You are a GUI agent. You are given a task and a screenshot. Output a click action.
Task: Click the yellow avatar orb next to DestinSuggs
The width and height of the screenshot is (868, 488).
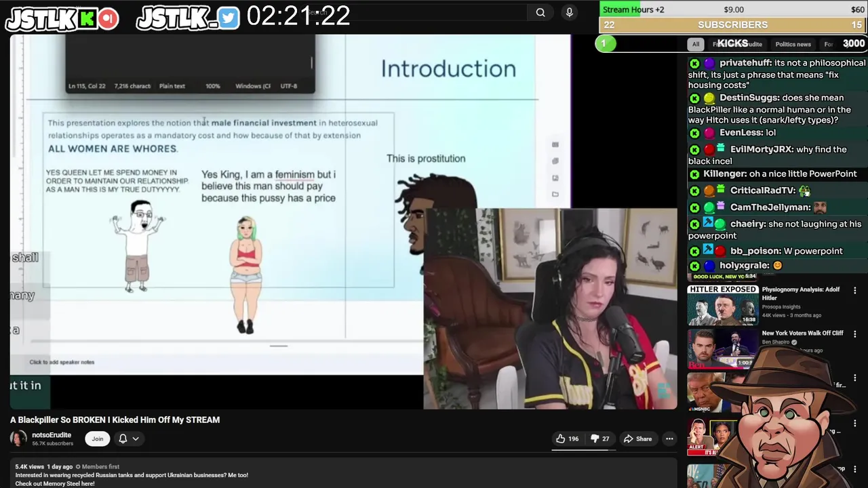click(x=709, y=98)
